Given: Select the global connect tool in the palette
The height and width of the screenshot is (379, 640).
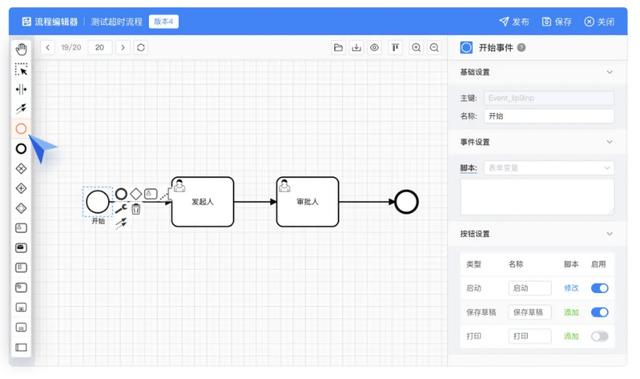Looking at the screenshot, I should [x=21, y=109].
